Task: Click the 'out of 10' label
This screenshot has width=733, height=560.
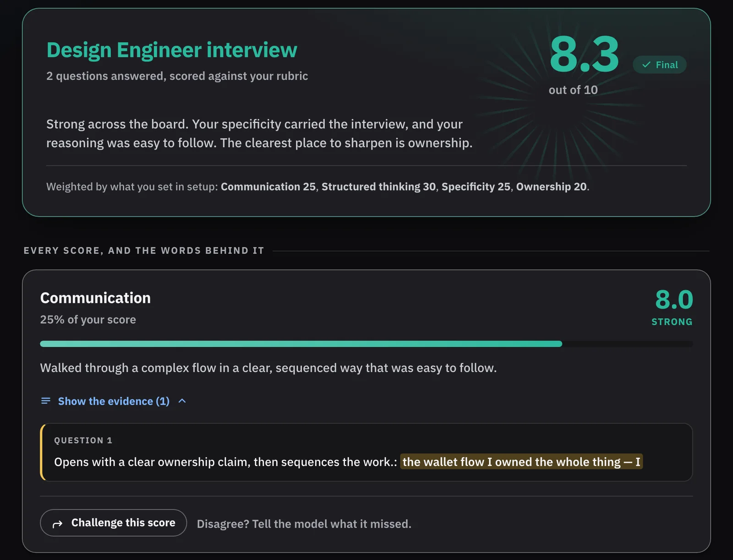Action: tap(573, 90)
